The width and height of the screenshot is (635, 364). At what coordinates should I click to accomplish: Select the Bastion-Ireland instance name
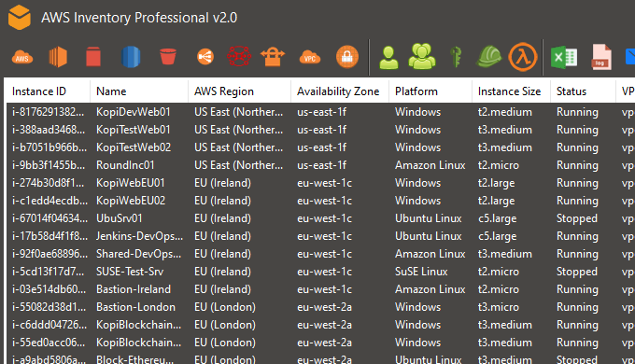click(134, 289)
